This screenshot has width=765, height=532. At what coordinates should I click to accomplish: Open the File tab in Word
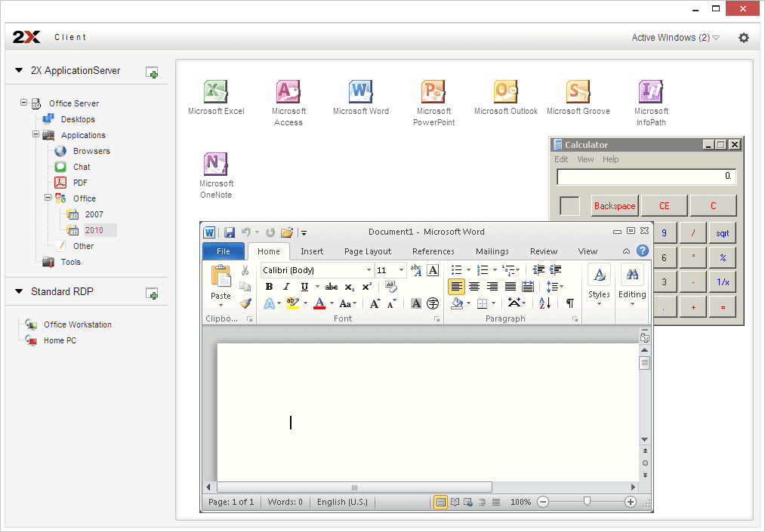pos(224,251)
